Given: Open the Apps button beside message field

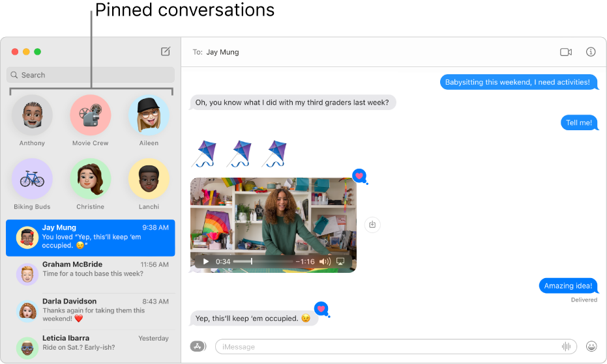Looking at the screenshot, I should click(x=198, y=346).
